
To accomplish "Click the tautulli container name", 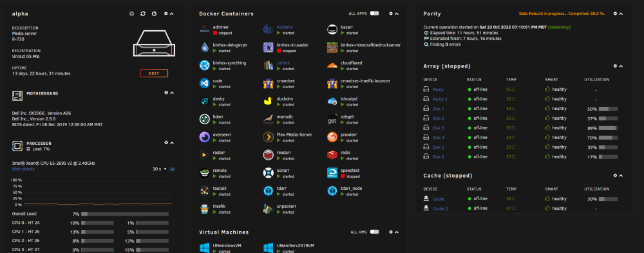I will coord(220,188).
